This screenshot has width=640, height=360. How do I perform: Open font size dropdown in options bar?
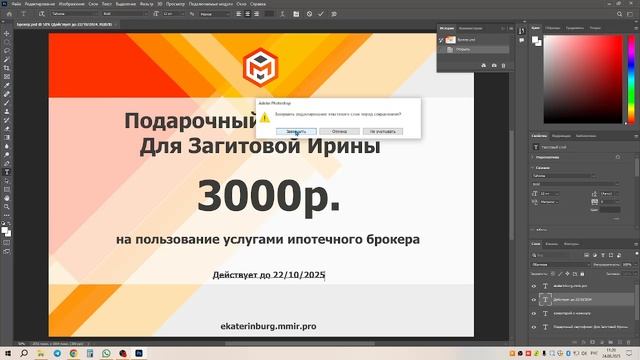(173, 14)
